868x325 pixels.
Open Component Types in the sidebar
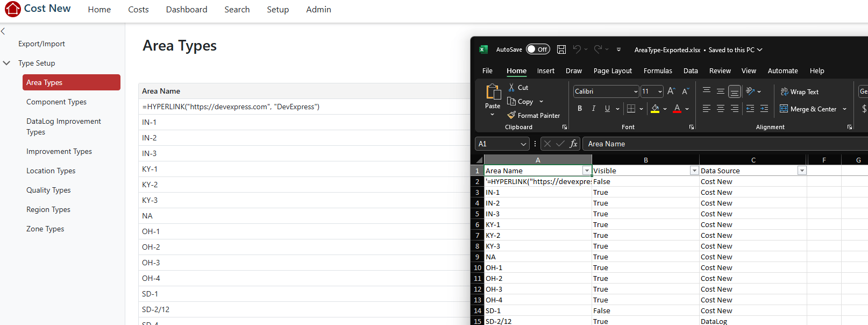(x=56, y=102)
